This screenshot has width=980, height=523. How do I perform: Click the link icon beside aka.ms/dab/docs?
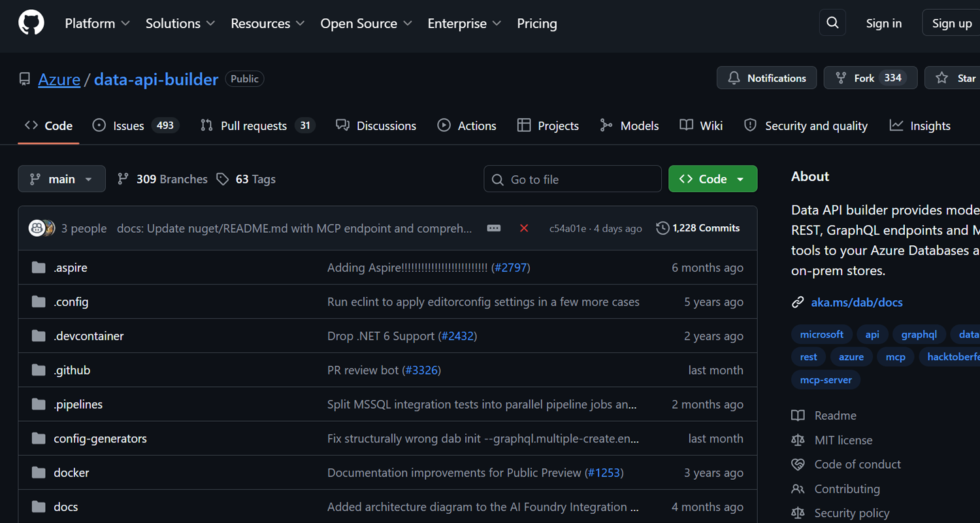point(798,302)
